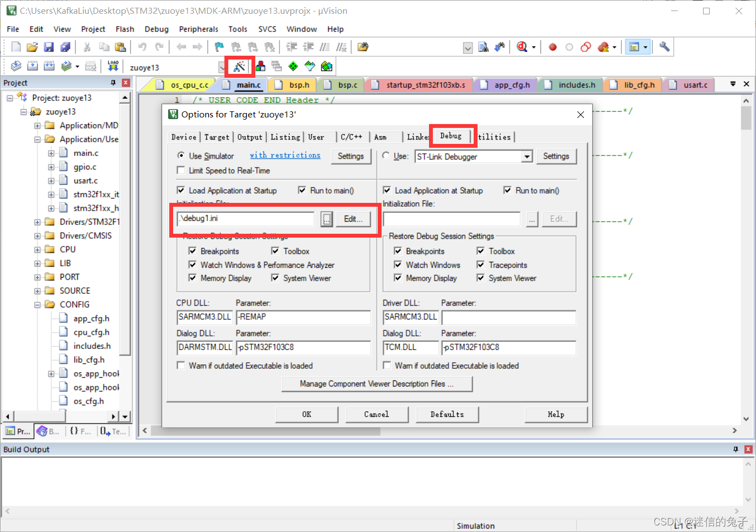Screen dimensions: 756x532
Task: Follow the 'with restrictions' link
Action: coord(285,155)
